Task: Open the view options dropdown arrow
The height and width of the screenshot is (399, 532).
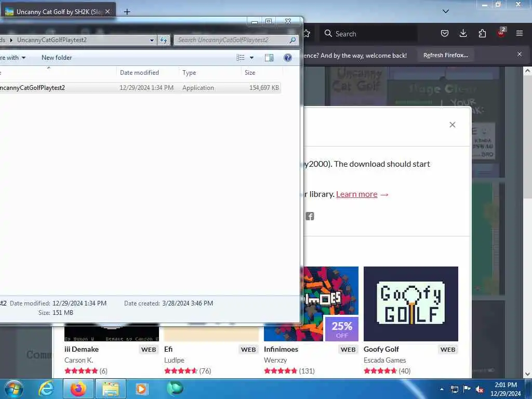Action: click(x=252, y=58)
